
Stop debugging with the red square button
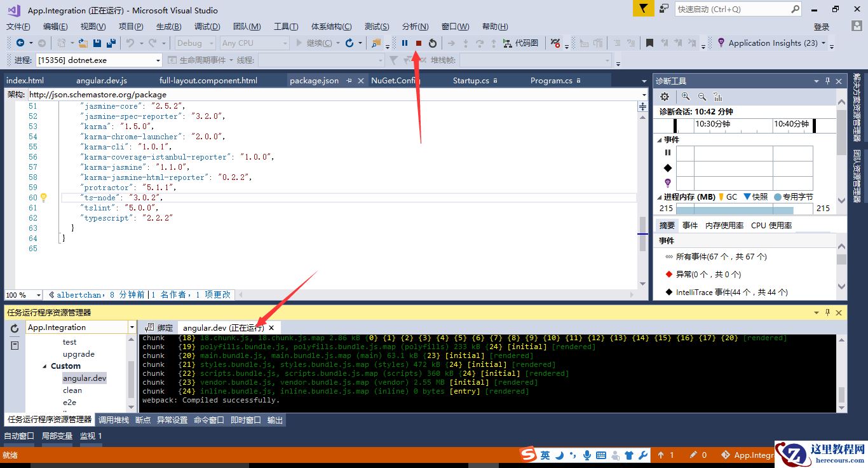coord(419,43)
